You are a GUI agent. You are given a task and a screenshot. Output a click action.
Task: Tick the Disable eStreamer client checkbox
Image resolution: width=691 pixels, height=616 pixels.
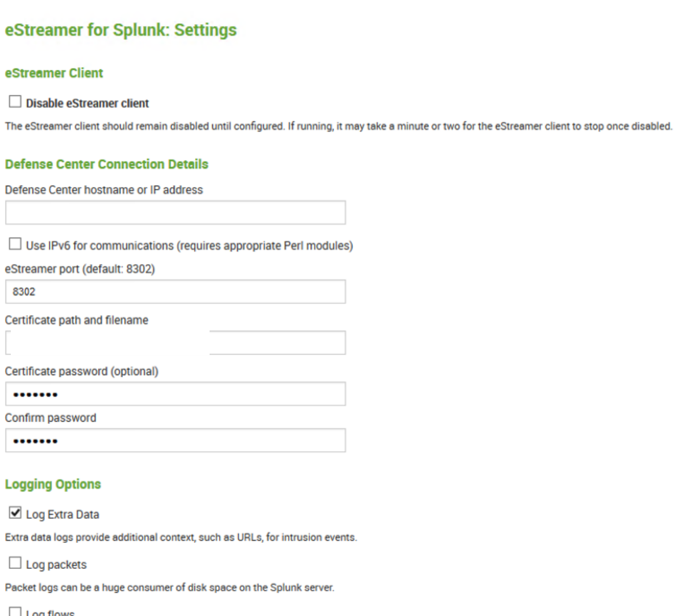[x=15, y=102]
